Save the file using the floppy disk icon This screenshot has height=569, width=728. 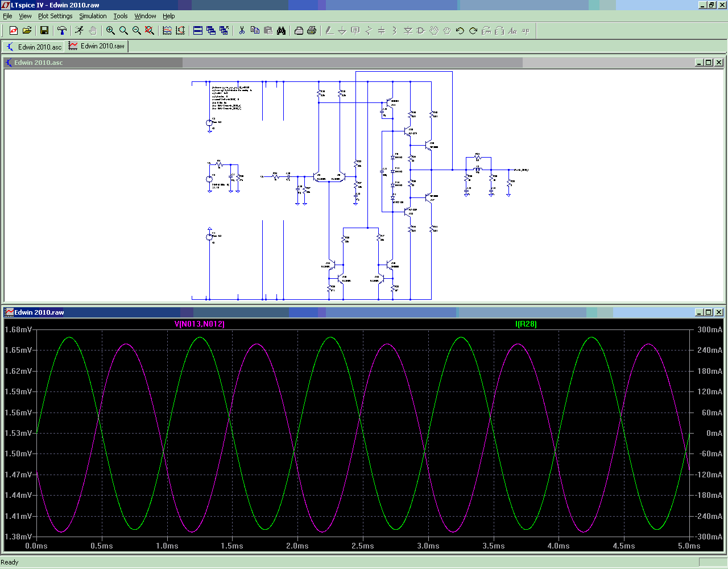pyautogui.click(x=44, y=31)
